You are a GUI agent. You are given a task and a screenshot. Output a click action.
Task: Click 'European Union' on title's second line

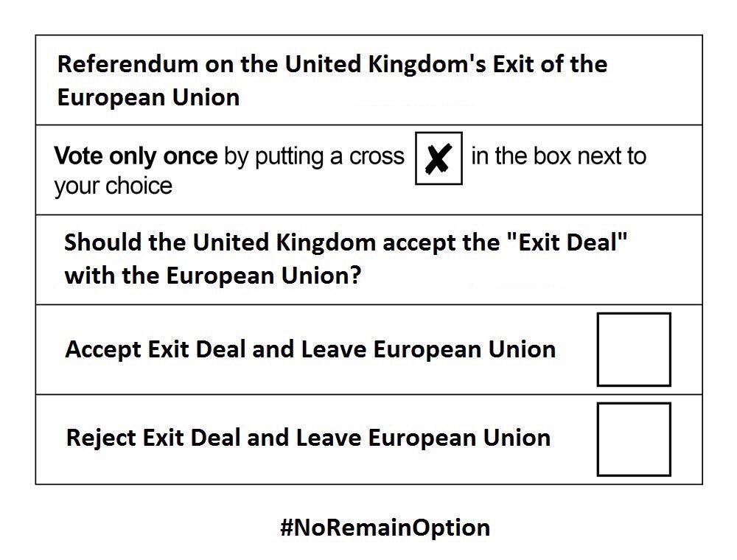[148, 98]
